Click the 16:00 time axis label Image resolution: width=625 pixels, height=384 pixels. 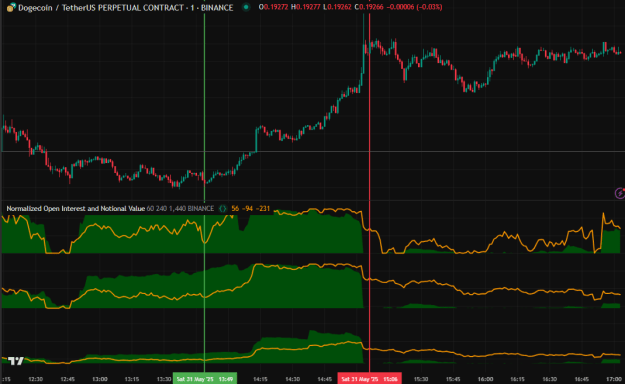click(485, 379)
